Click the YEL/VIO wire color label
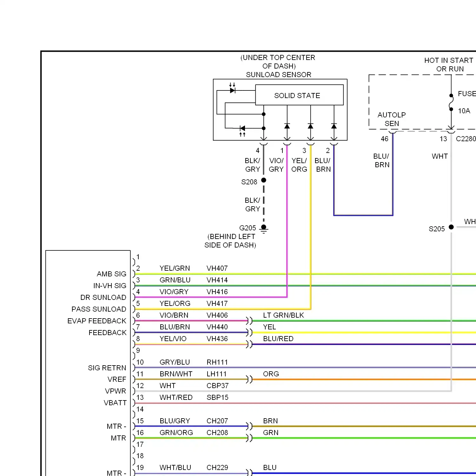Image resolution: width=476 pixels, height=476 pixels. click(x=173, y=339)
